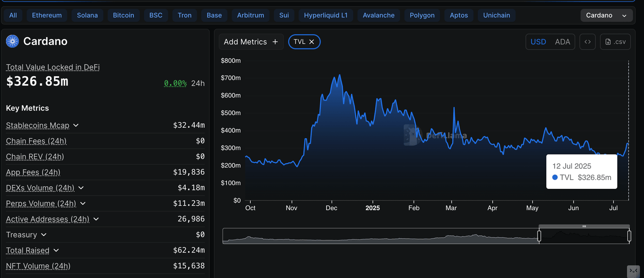Image resolution: width=644 pixels, height=278 pixels.
Task: Click the range selector drag bar
Action: coord(584,227)
